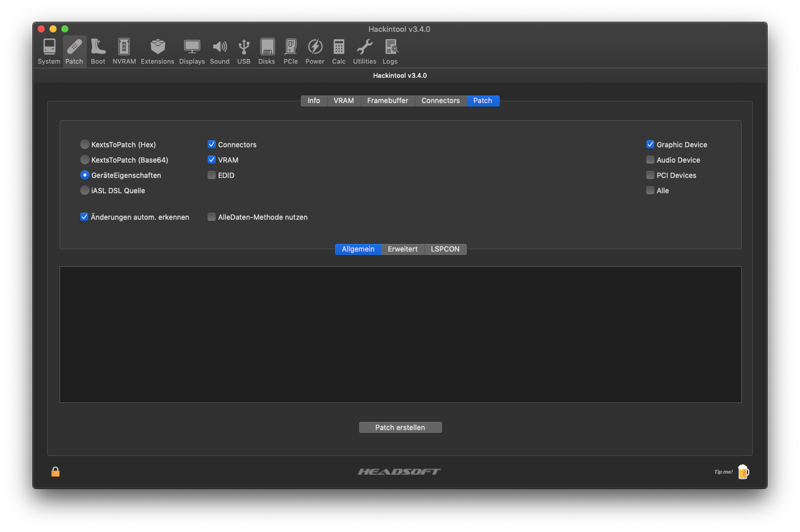
Task: Check the Alle checkbox
Action: [x=650, y=190]
